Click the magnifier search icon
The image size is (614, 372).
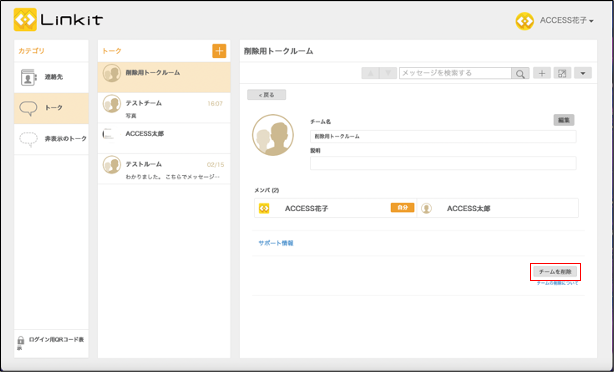click(520, 73)
